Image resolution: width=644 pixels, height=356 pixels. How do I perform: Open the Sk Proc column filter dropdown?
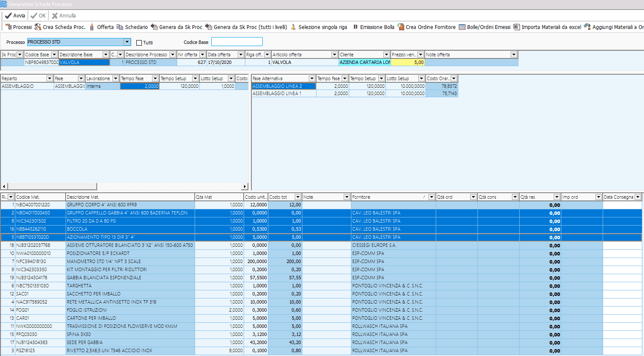pyautogui.click(x=20, y=55)
